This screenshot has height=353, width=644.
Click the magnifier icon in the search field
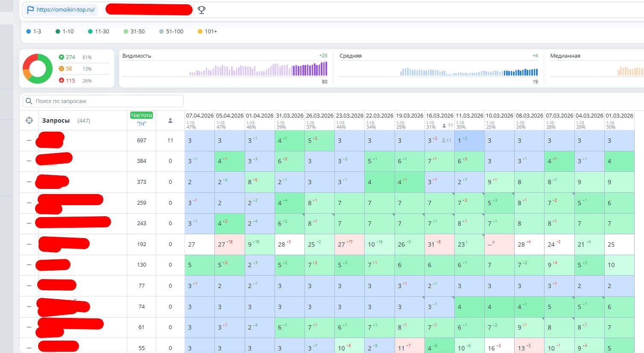[x=29, y=101]
